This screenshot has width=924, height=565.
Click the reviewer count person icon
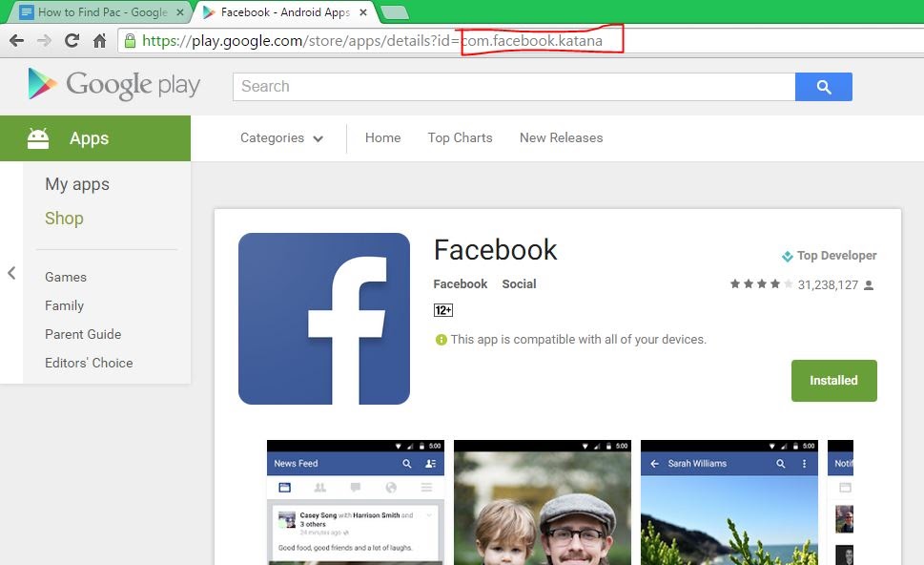coord(869,285)
